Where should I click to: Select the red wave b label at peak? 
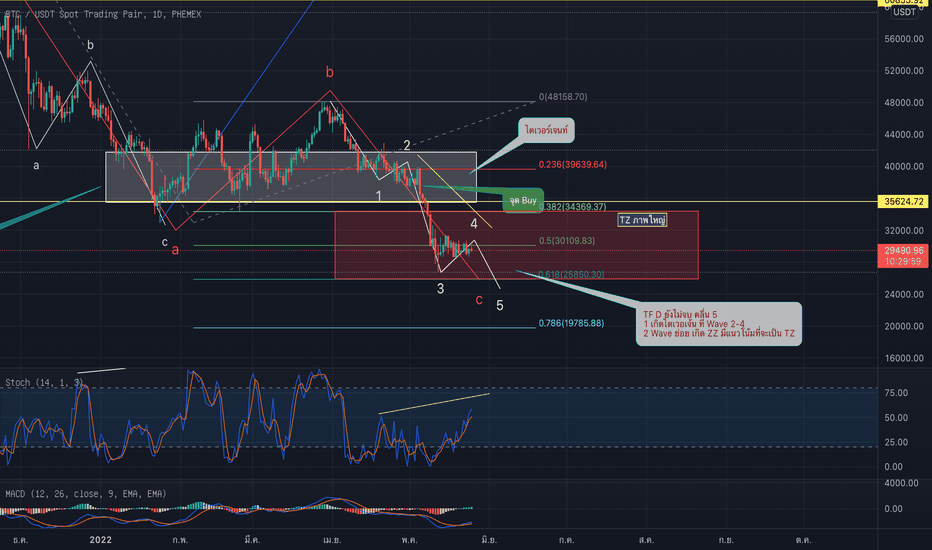point(329,73)
